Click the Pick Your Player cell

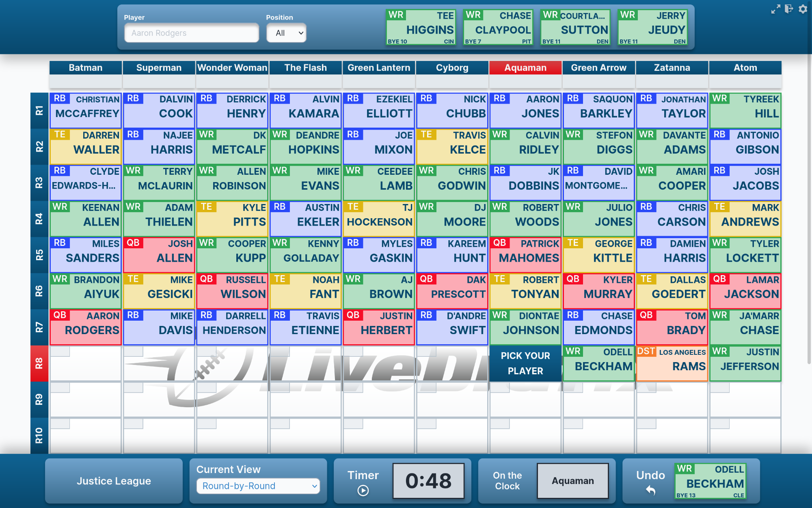[525, 363]
